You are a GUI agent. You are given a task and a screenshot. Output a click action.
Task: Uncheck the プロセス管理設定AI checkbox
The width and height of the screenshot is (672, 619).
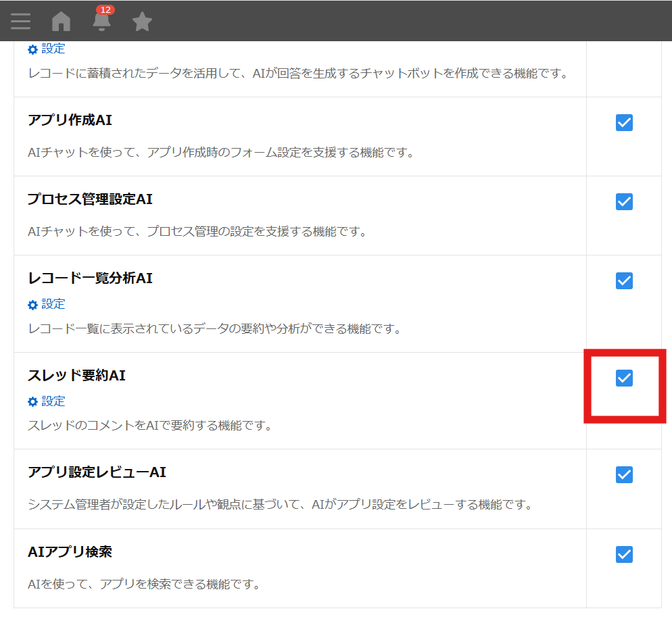[x=624, y=201]
